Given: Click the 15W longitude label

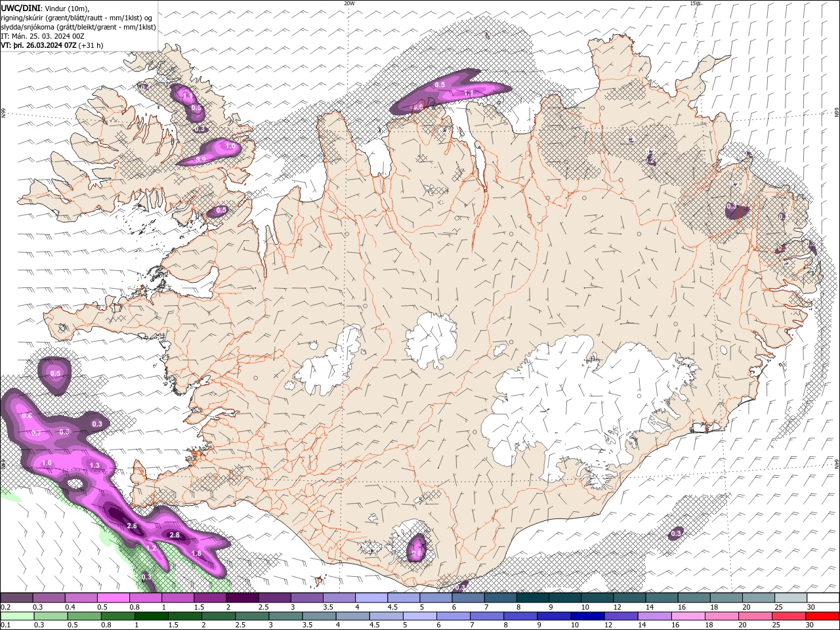Looking at the screenshot, I should (x=696, y=3).
